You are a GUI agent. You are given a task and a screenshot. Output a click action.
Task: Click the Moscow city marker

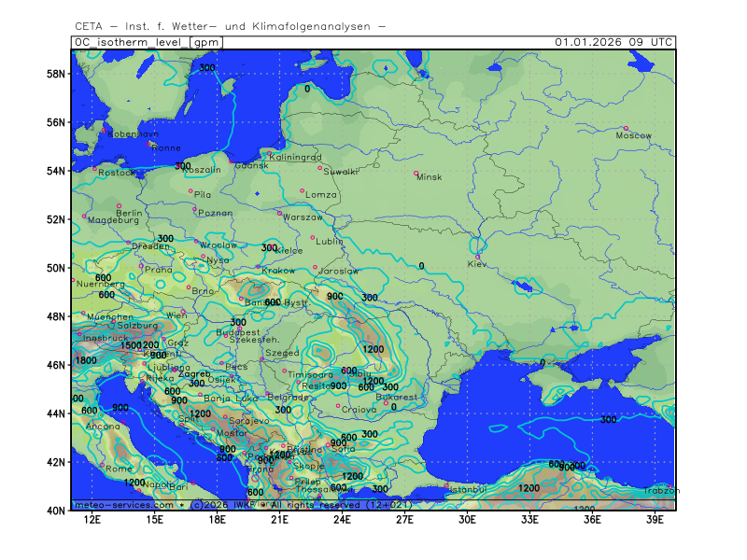(626, 128)
